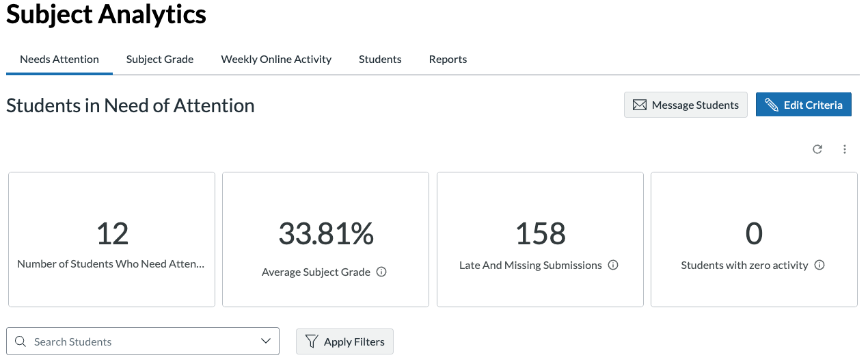The width and height of the screenshot is (868, 362).
Task: Click the 158 submissions value
Action: click(541, 234)
